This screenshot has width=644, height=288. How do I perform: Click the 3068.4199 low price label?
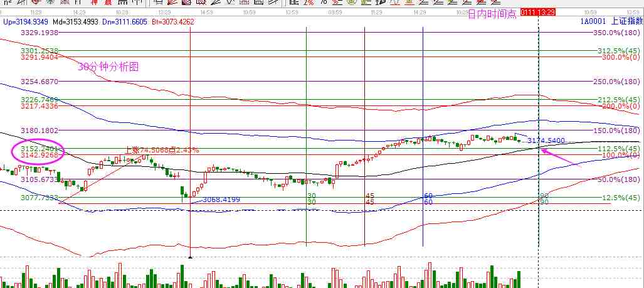pyautogui.click(x=221, y=200)
